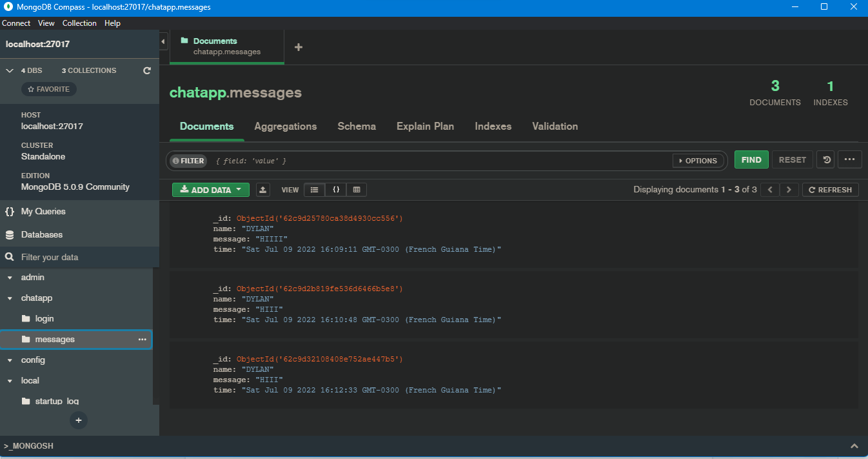Go to next page of documents

[789, 190]
